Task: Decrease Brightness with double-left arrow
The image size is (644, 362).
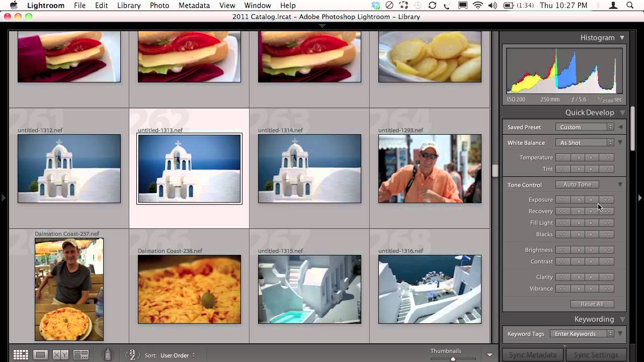Action: (x=562, y=250)
